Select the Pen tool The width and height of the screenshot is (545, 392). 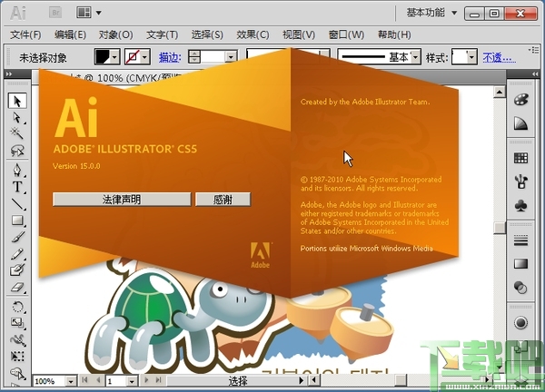click(x=17, y=170)
